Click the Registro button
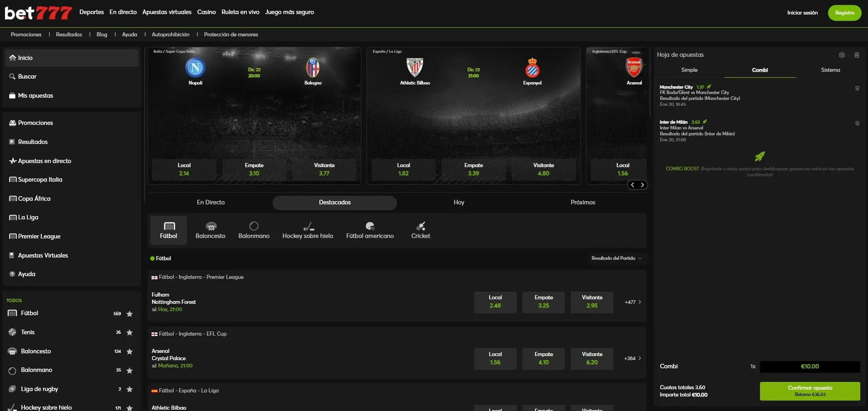 pos(844,13)
